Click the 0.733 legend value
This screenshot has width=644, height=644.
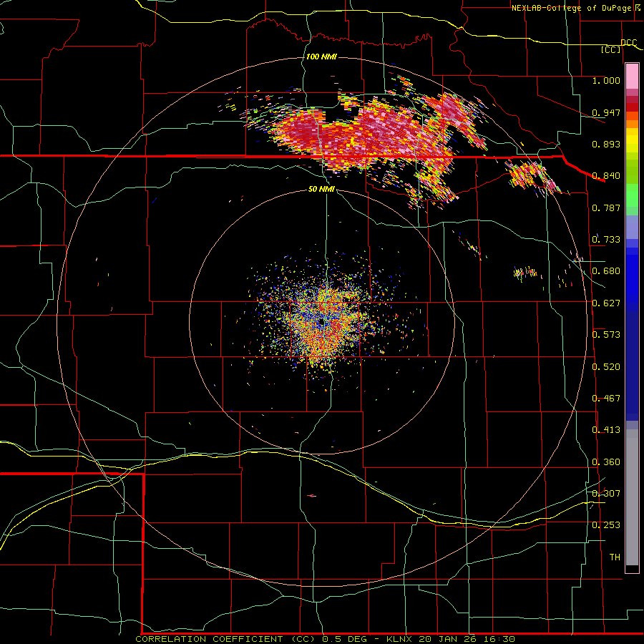pos(606,240)
